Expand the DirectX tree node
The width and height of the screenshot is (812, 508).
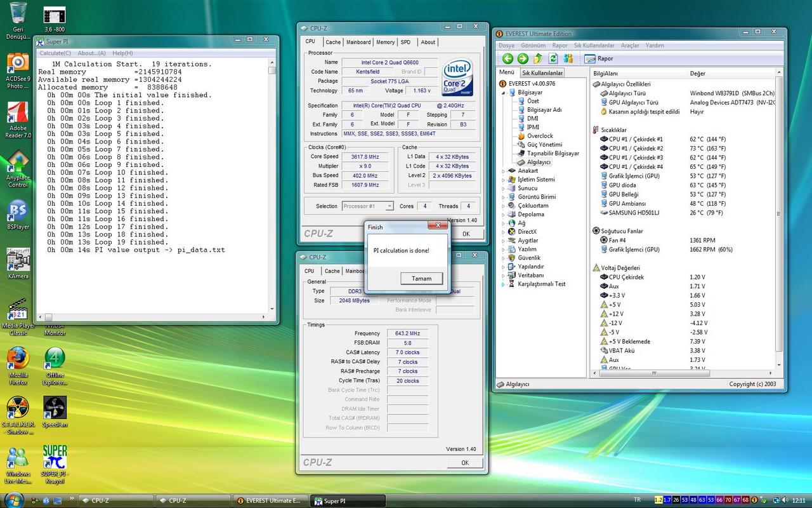pos(504,232)
